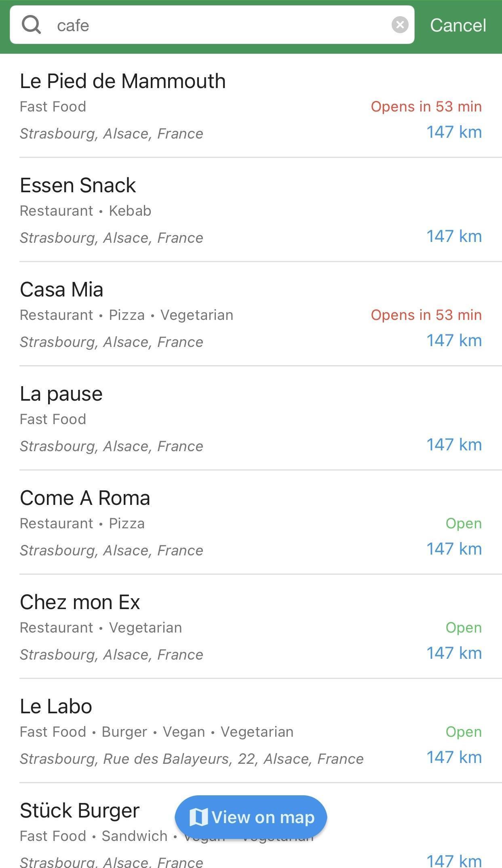
Task: Open Le Pied de Mammouth result
Action: (x=123, y=81)
